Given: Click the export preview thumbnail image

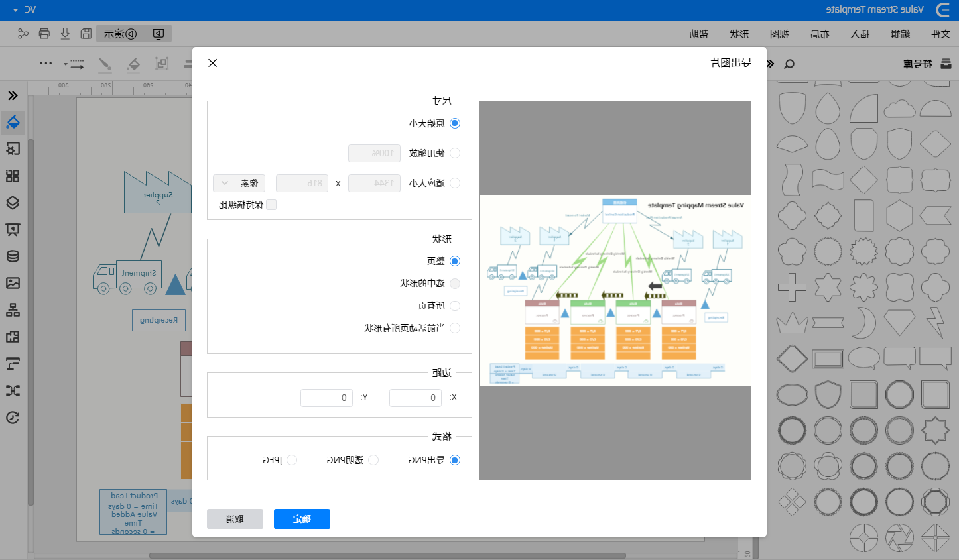Looking at the screenshot, I should [x=615, y=290].
